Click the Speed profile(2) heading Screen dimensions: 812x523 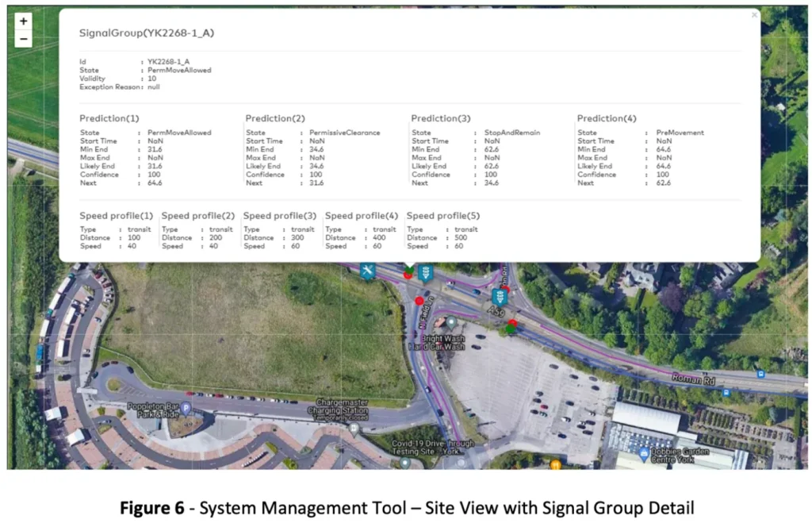click(x=197, y=216)
